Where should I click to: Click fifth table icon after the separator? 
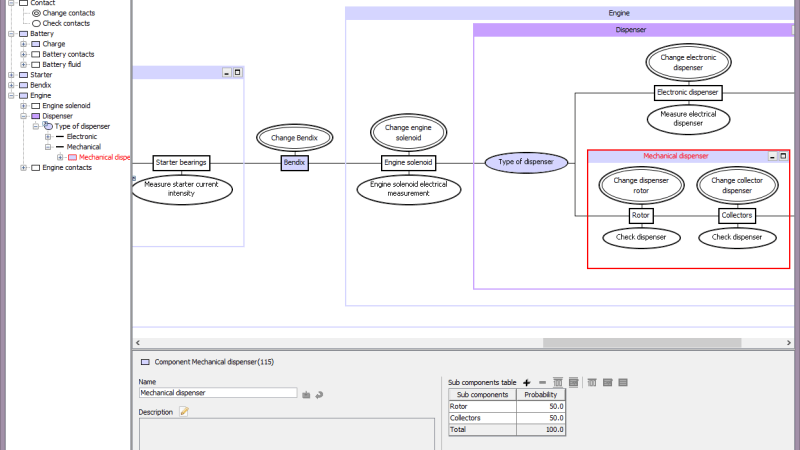[592, 382]
